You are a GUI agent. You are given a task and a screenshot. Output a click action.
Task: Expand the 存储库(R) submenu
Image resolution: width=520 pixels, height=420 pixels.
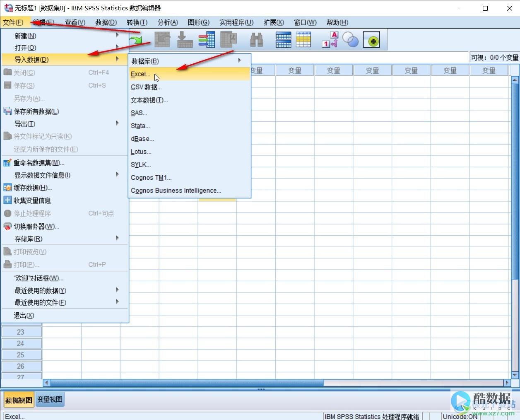[x=65, y=239]
